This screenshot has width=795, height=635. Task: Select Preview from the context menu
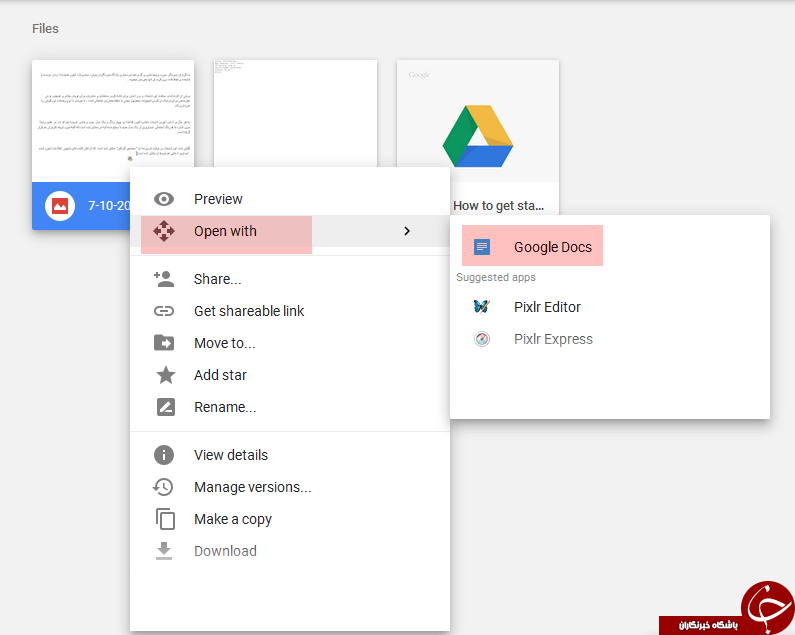coord(290,199)
